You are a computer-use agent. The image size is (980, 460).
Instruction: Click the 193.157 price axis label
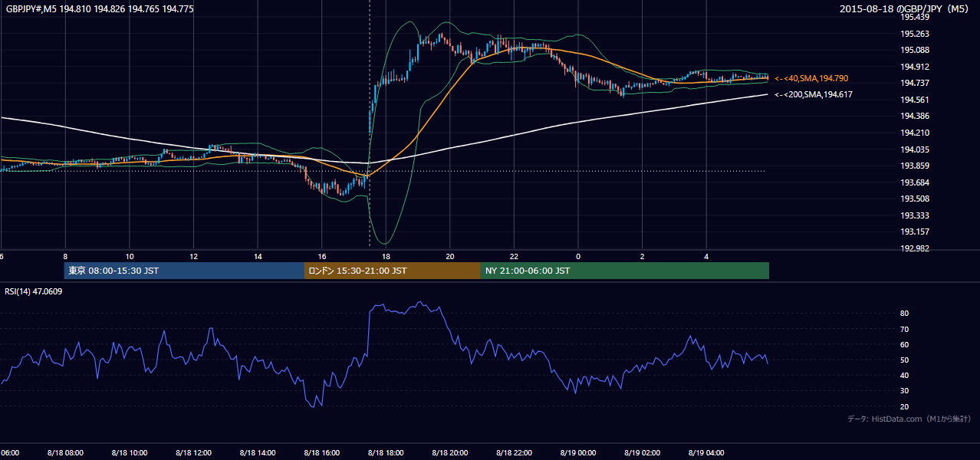(914, 232)
